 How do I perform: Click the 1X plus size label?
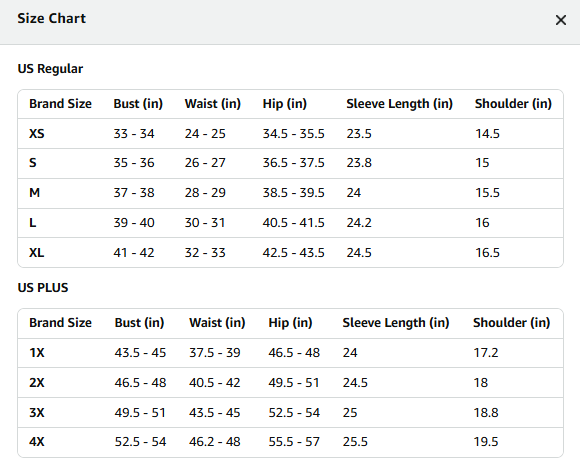pos(37,353)
